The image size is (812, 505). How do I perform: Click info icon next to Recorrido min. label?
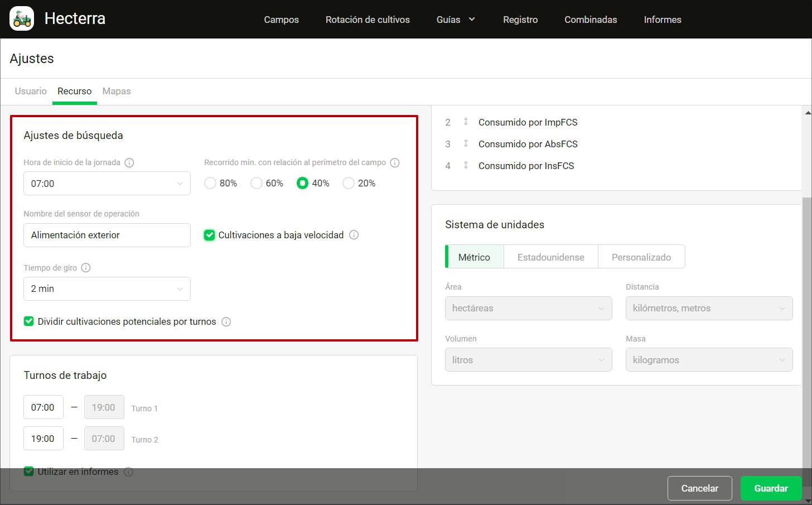395,163
